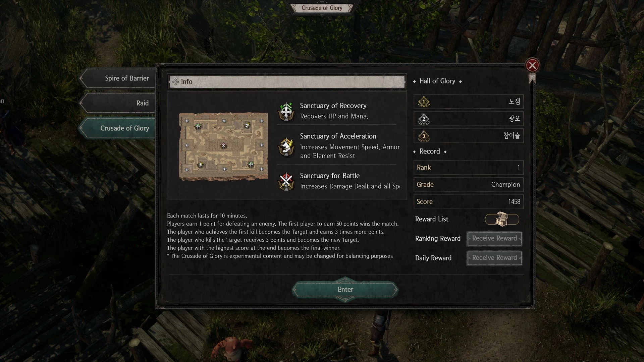
Task: Select the Grade Champion row
Action: point(469,185)
